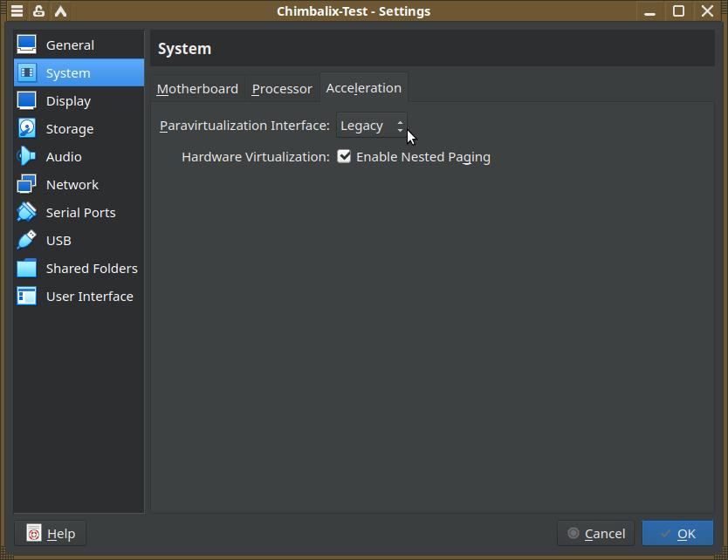Open the window menu in title bar

click(x=17, y=11)
